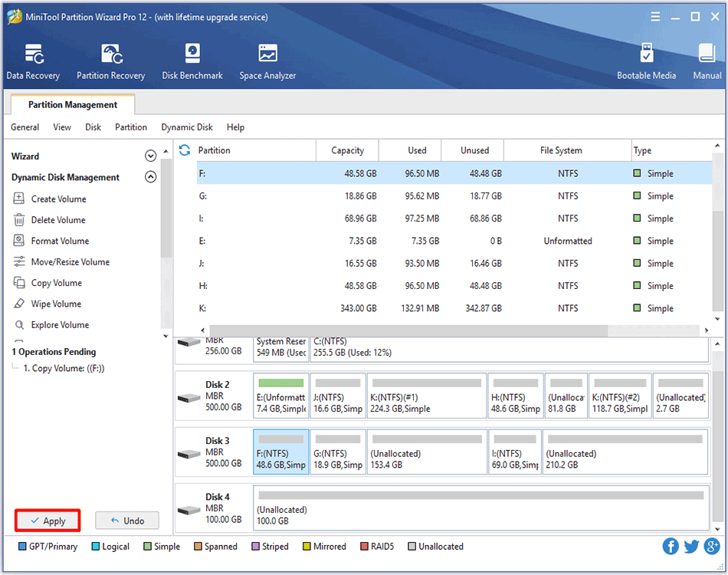The width and height of the screenshot is (728, 575).
Task: Click the refresh icon beside the Partition header
Action: [185, 150]
